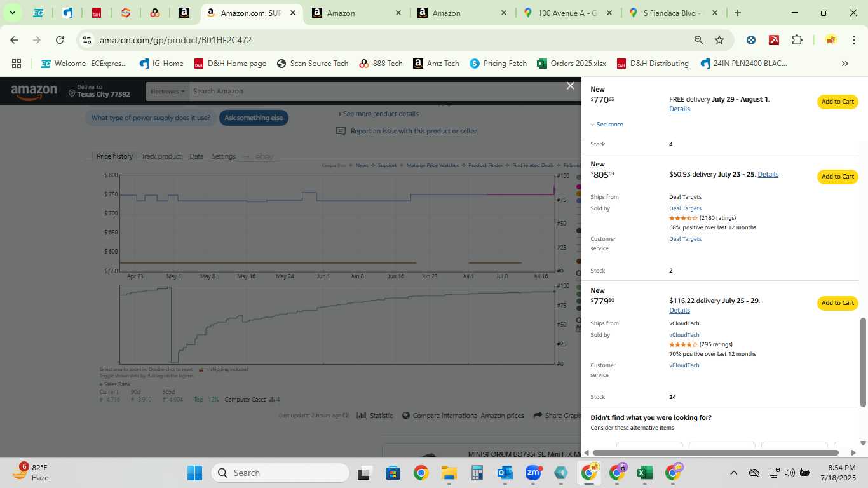Close the Amazon offers side panel

click(570, 86)
